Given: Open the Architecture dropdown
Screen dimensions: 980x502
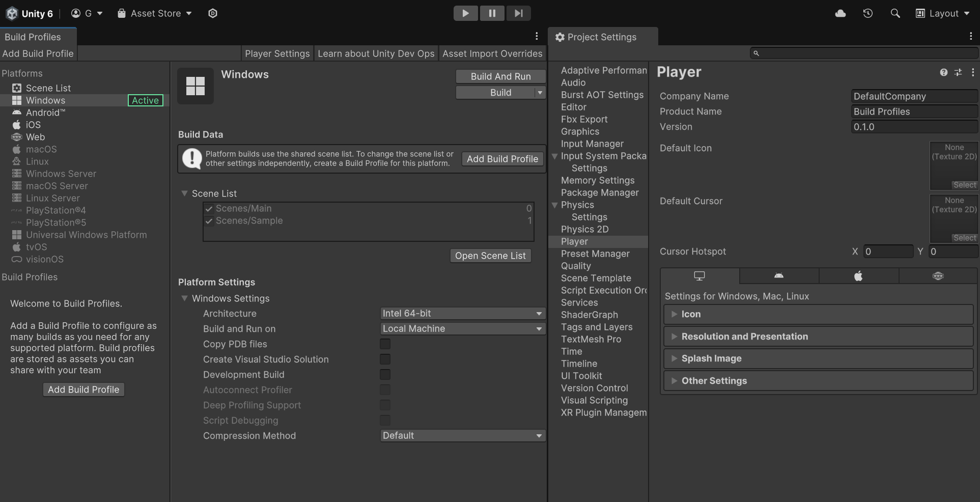Looking at the screenshot, I should (x=463, y=314).
